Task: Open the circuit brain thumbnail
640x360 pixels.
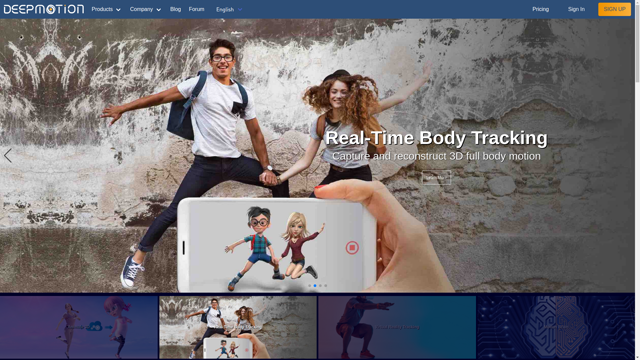Action: click(x=556, y=327)
